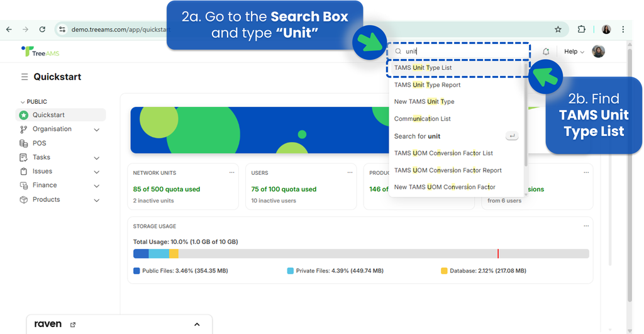Open the browser extensions puzzle icon
This screenshot has height=334, width=644.
tap(581, 30)
